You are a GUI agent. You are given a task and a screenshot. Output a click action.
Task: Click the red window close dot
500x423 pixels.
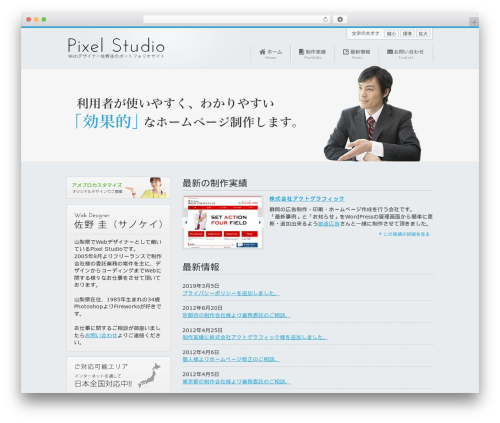point(29,19)
